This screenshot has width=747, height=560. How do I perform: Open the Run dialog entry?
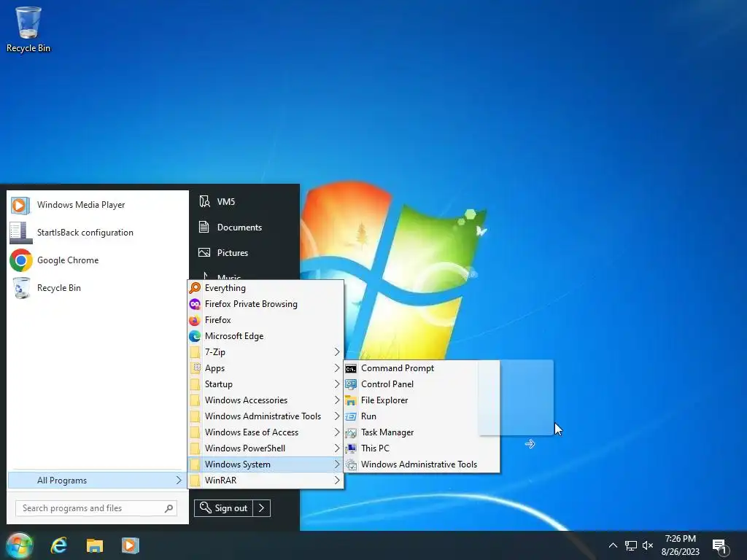pos(422,416)
